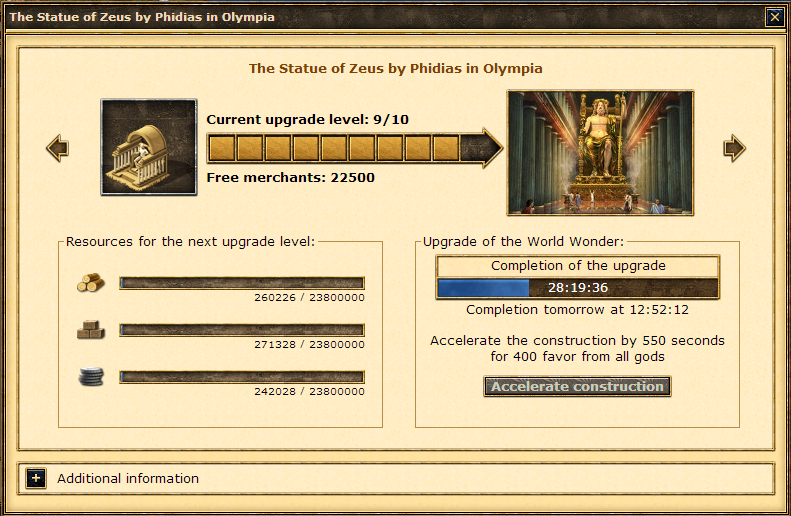Image resolution: width=791 pixels, height=516 pixels.
Task: Click Accelerate construction button
Action: pos(577,386)
